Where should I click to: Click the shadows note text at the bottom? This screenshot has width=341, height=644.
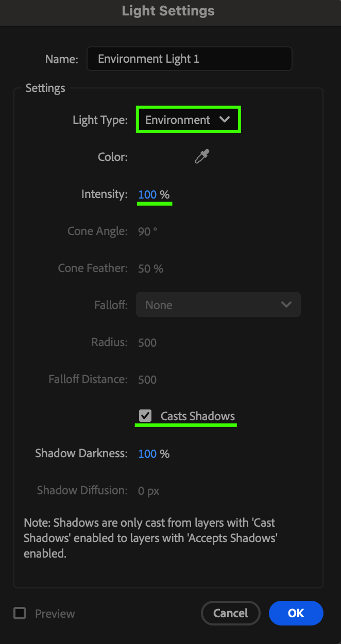149,538
